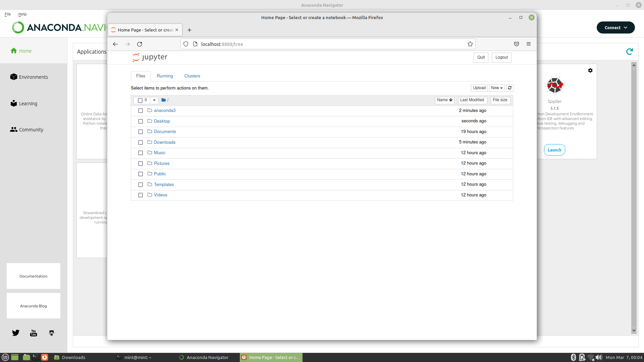
Task: Open the Documents folder link
Action: pos(165,132)
